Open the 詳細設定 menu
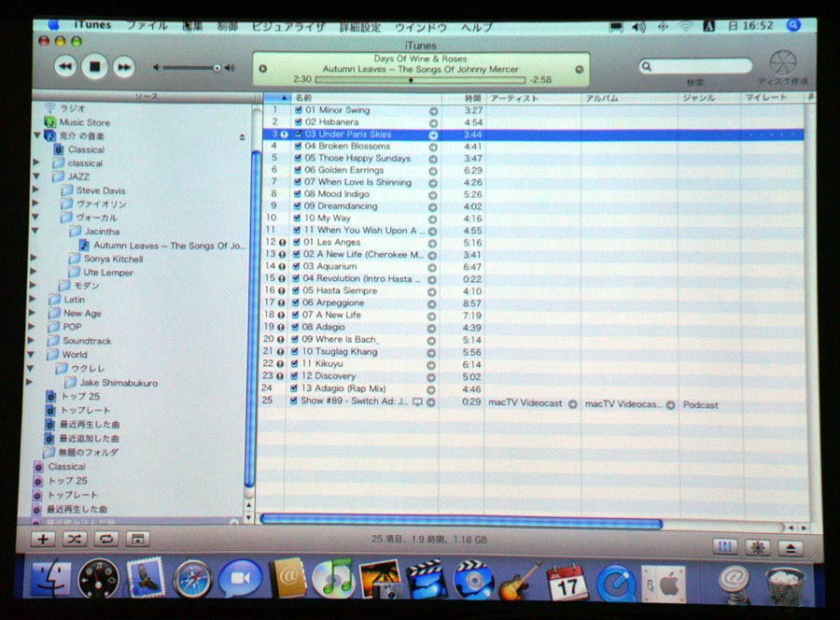The image size is (840, 620). pos(360,27)
